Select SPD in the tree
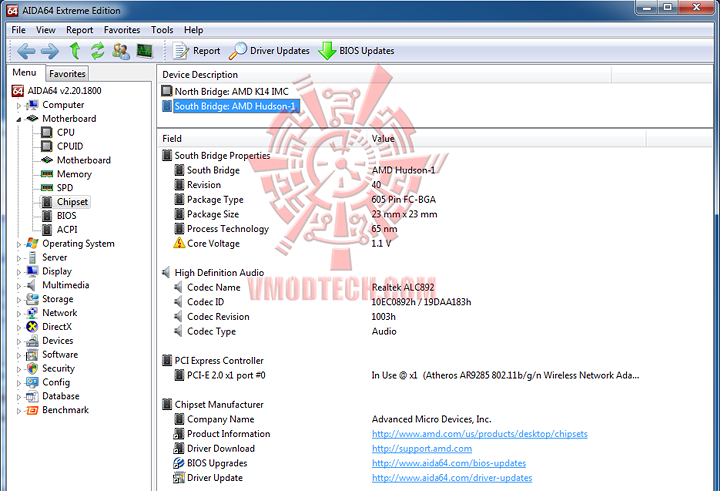Screen dimensions: 720x491 pyautogui.click(x=57, y=188)
